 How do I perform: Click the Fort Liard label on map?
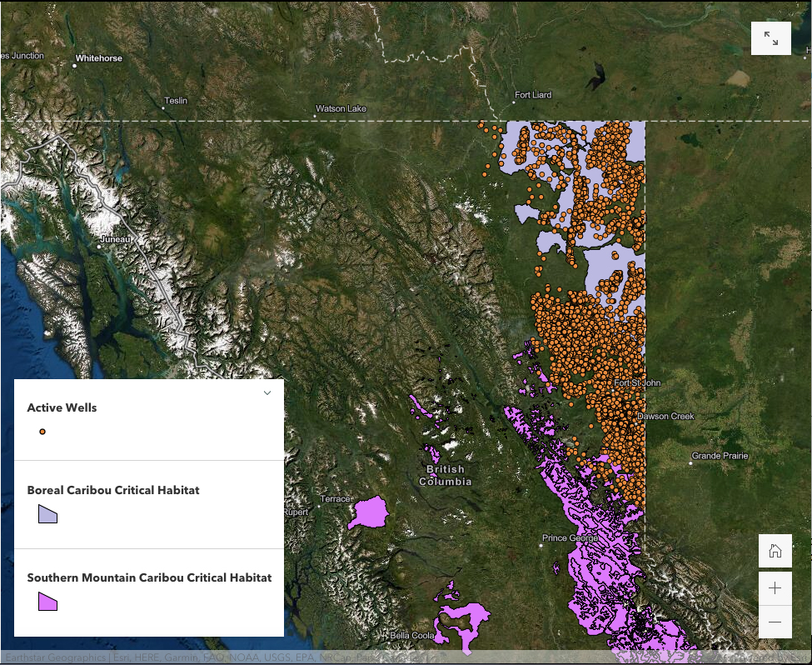click(533, 95)
